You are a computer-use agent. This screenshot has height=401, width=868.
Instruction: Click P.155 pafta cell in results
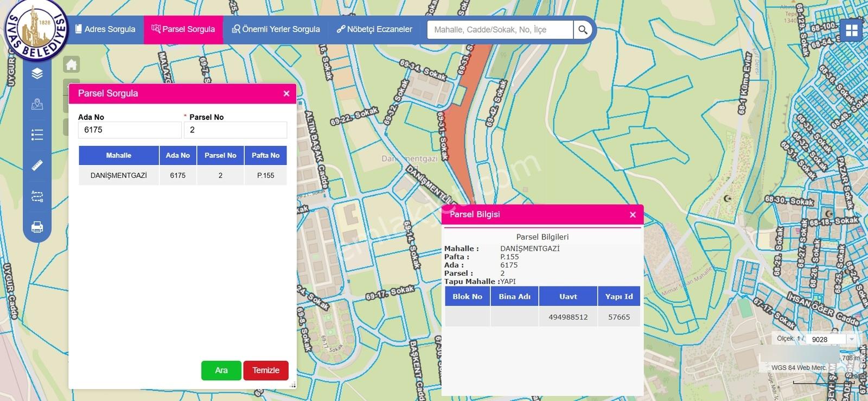266,175
